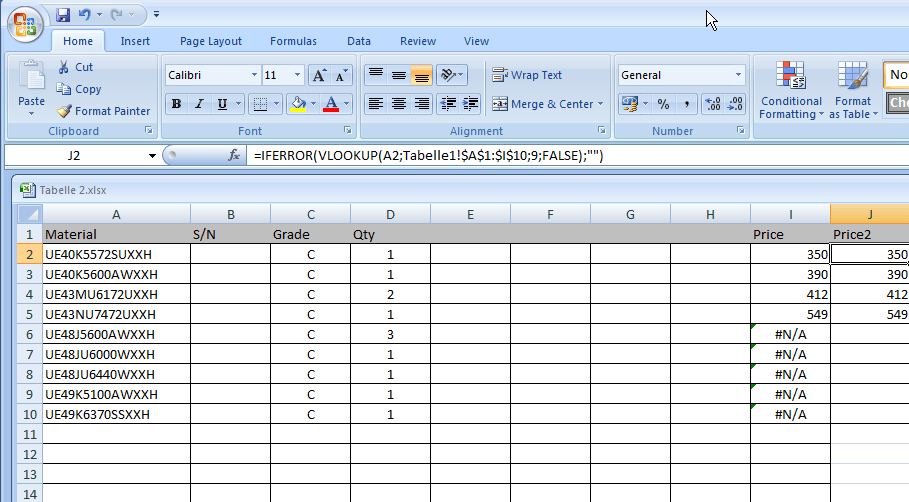
Task: Save the workbook with the floppy icon
Action: [x=63, y=14]
